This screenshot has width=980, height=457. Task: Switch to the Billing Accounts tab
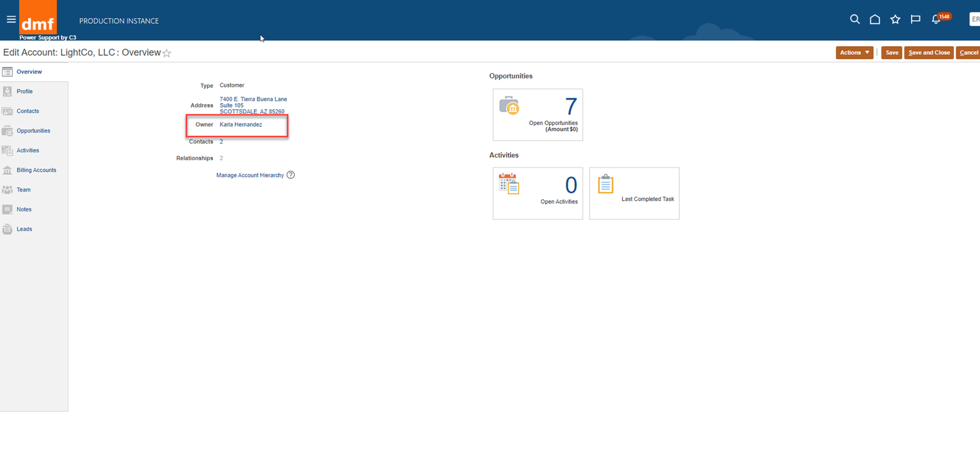coord(36,170)
